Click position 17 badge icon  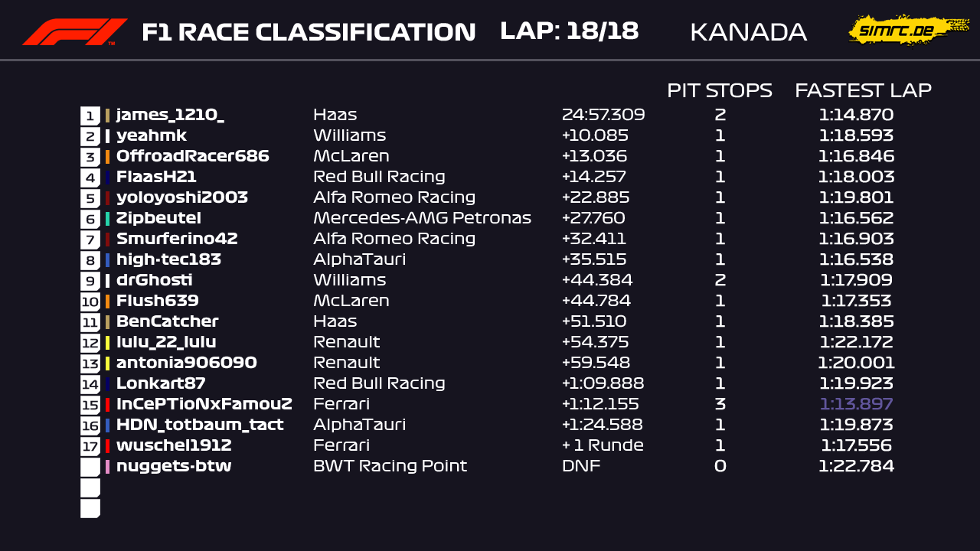pyautogui.click(x=90, y=446)
